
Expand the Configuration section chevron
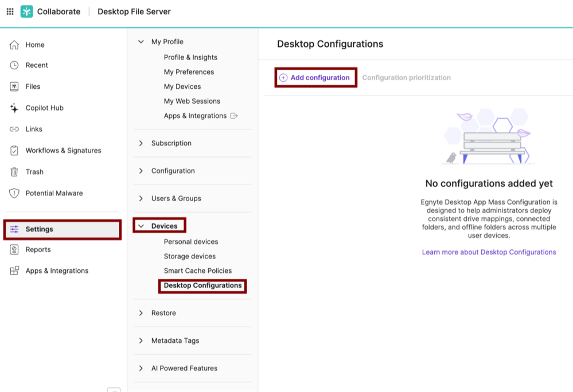tap(141, 171)
